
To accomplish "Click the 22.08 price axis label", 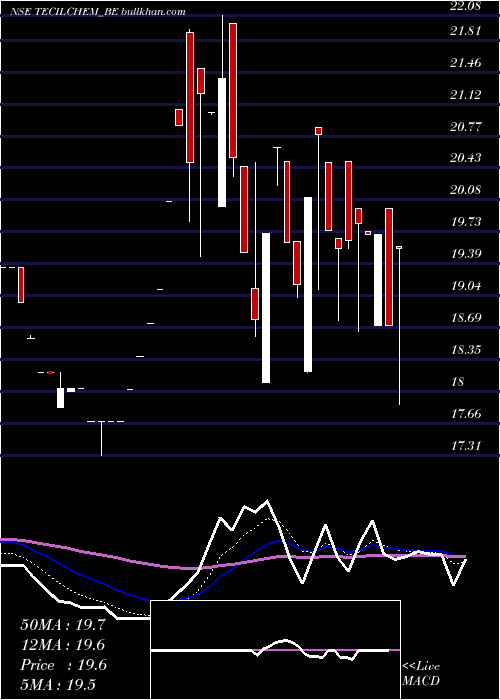I will 465,6.
